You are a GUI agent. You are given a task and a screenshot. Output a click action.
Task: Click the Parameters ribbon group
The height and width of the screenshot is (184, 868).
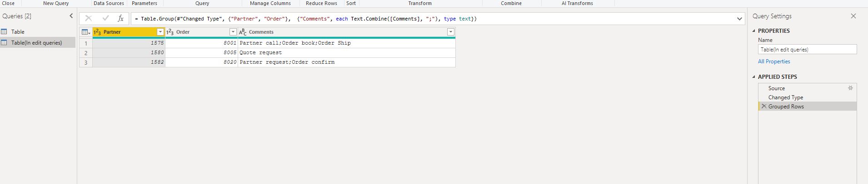point(145,3)
